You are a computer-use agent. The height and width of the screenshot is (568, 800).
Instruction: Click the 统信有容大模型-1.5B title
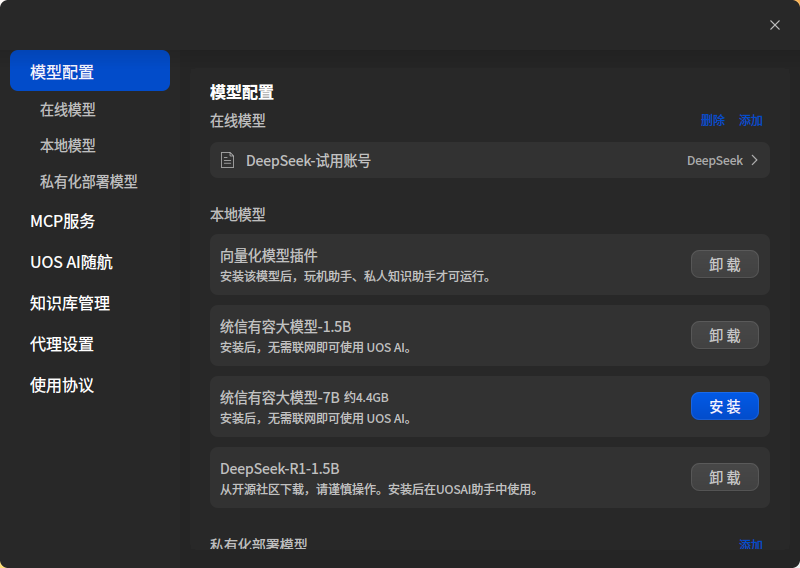(x=286, y=326)
